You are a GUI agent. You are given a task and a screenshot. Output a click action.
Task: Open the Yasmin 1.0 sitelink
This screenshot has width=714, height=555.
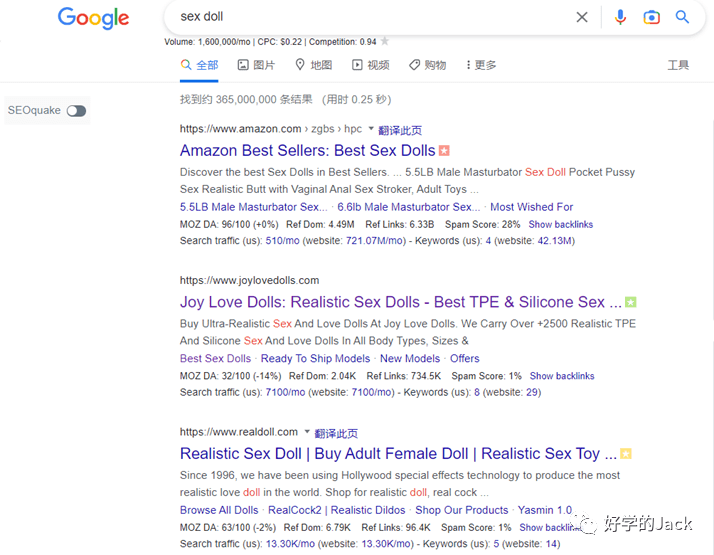[x=545, y=510]
